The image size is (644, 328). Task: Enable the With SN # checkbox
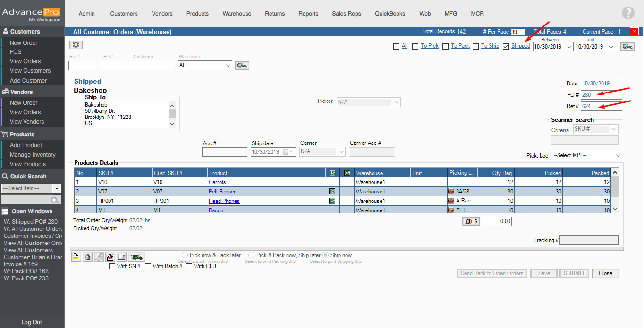112,266
